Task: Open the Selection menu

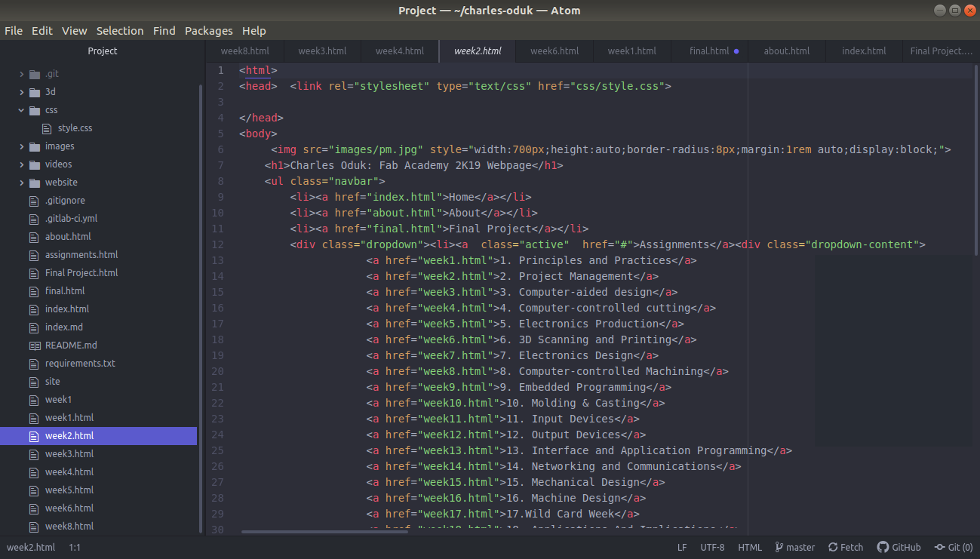Action: (120, 31)
